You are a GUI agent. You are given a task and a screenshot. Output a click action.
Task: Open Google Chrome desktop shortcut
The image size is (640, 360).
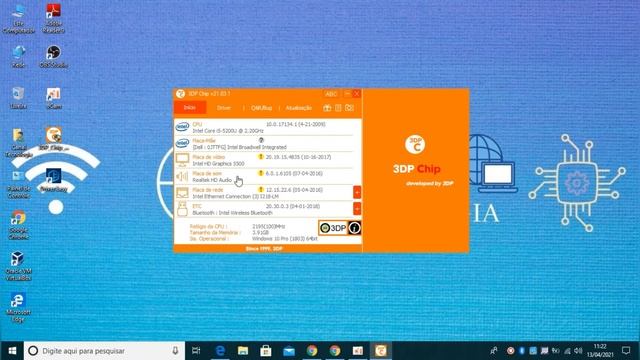point(18,225)
